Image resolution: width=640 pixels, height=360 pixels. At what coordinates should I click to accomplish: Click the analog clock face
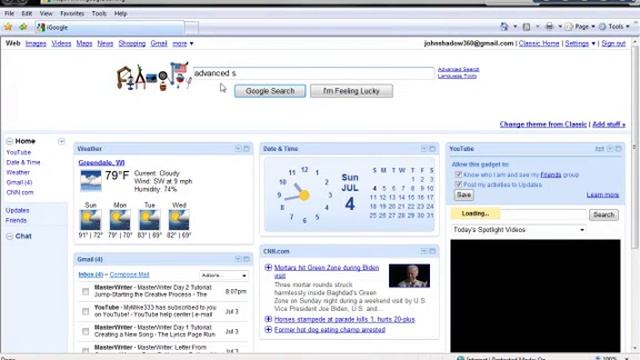[x=304, y=195]
